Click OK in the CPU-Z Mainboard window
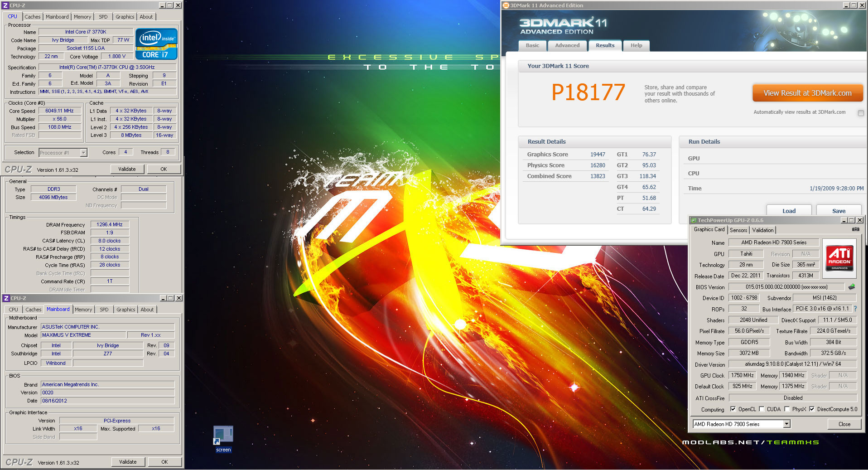 click(x=164, y=462)
